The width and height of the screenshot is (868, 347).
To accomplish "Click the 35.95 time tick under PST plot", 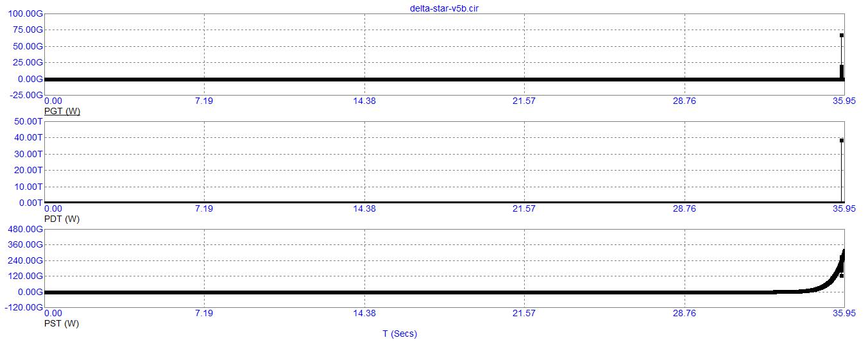I will pos(844,313).
